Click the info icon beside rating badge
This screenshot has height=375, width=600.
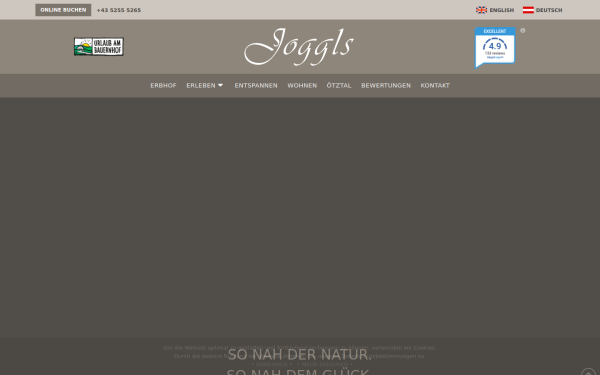tap(523, 31)
